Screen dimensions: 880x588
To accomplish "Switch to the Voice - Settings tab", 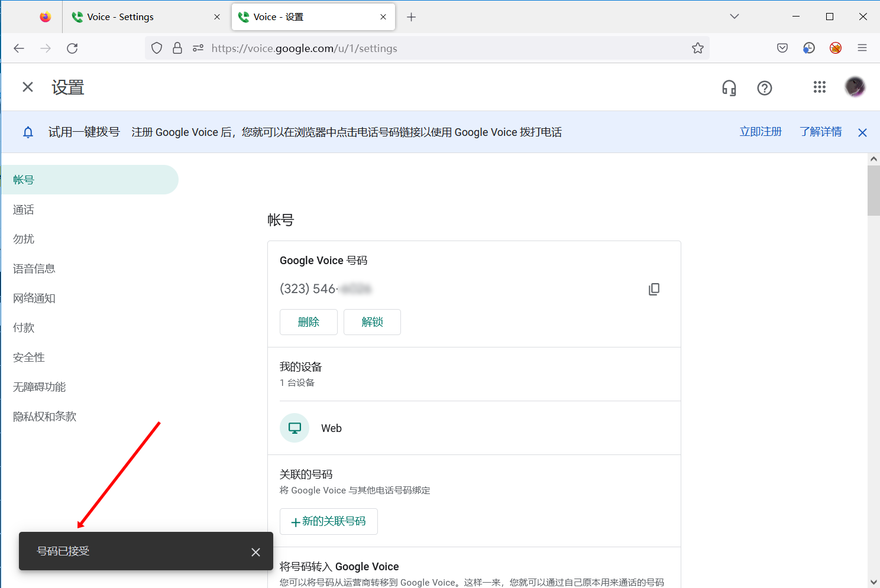I will coord(146,17).
